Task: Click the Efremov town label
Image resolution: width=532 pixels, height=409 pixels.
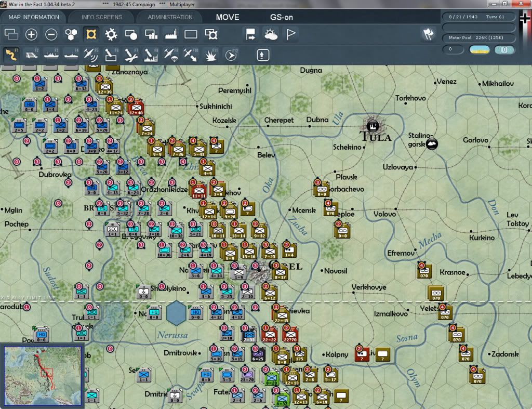Action: (x=401, y=253)
